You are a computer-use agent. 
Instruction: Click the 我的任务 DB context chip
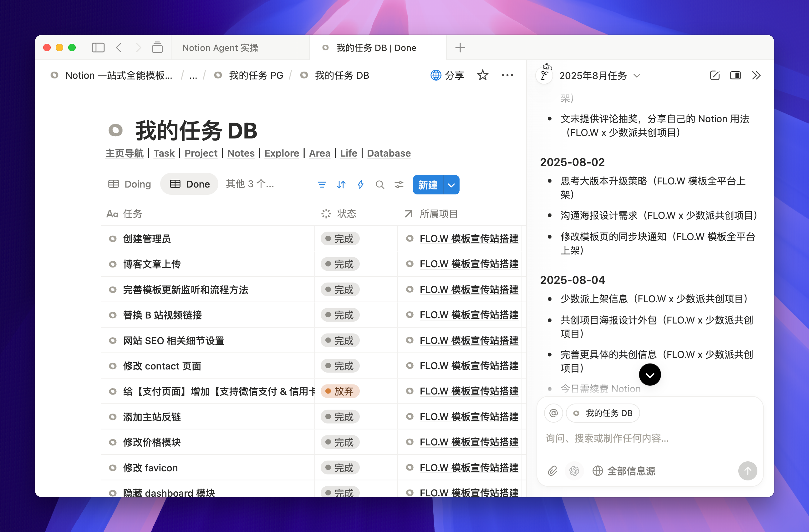pyautogui.click(x=603, y=413)
